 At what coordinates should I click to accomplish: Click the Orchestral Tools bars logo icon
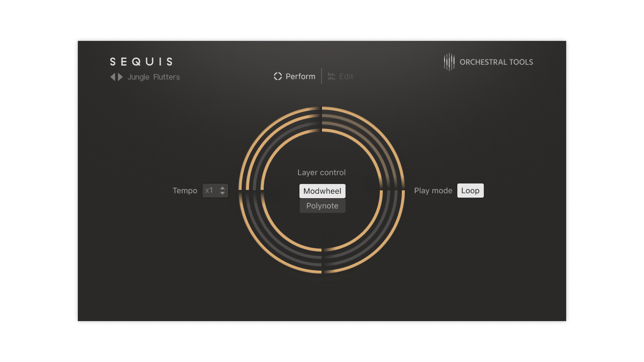coord(449,62)
